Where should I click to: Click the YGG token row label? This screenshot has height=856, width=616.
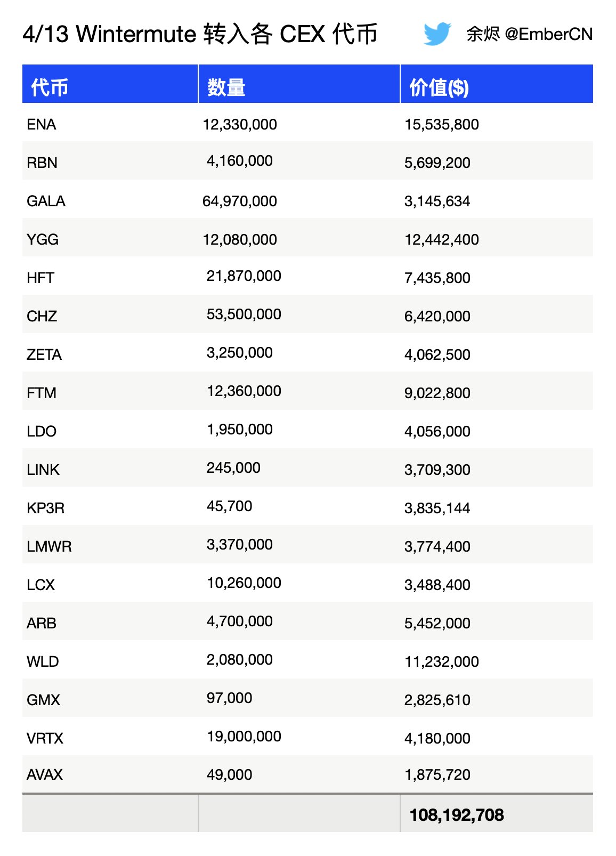43,240
